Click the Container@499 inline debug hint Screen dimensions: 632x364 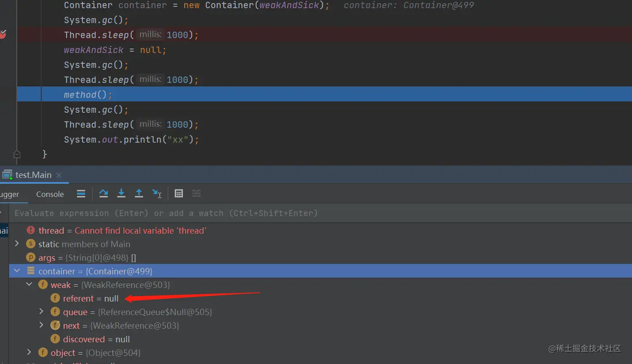click(409, 5)
